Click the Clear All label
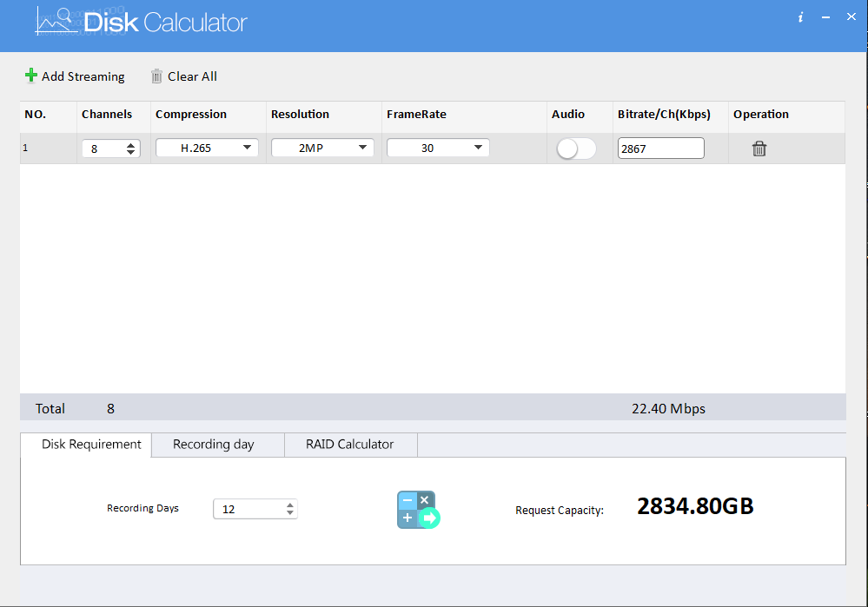Viewport: 868px width, 607px height. click(192, 76)
